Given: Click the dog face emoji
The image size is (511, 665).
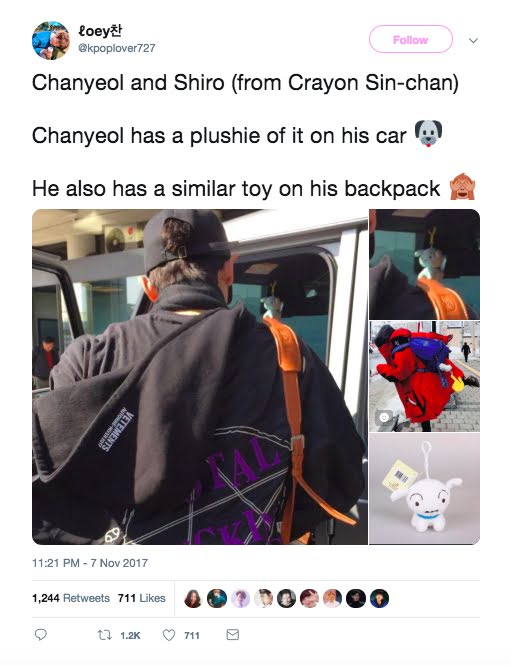Looking at the screenshot, I should pyautogui.click(x=428, y=134).
